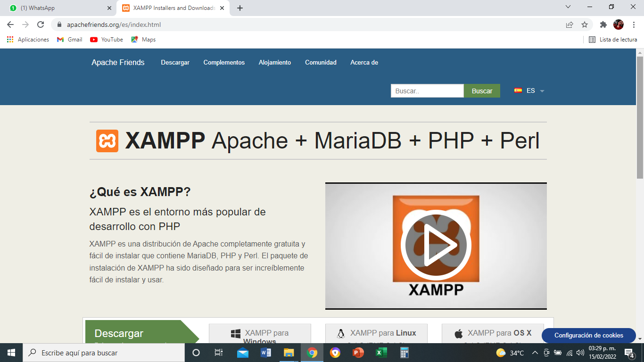Open Word from the taskbar
The height and width of the screenshot is (362, 644).
pyautogui.click(x=265, y=353)
